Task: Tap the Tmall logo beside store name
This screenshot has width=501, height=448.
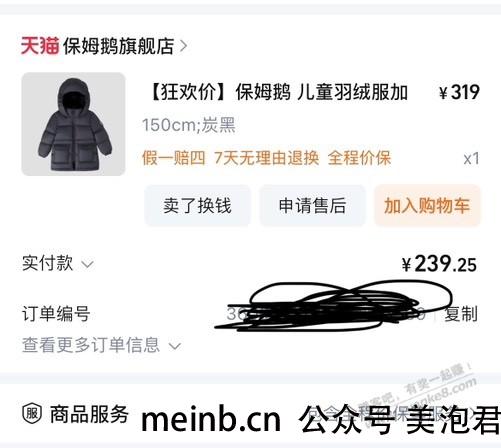Action: (x=40, y=46)
